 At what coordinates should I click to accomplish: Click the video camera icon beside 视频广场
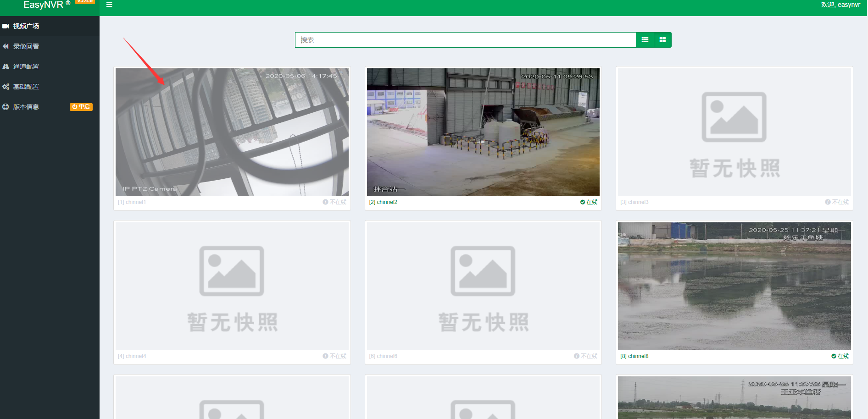pos(6,26)
